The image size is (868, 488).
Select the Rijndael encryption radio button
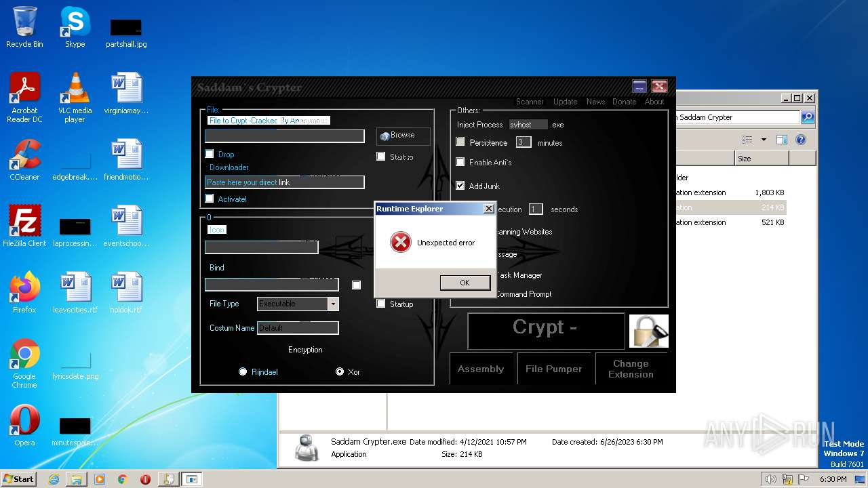click(243, 371)
